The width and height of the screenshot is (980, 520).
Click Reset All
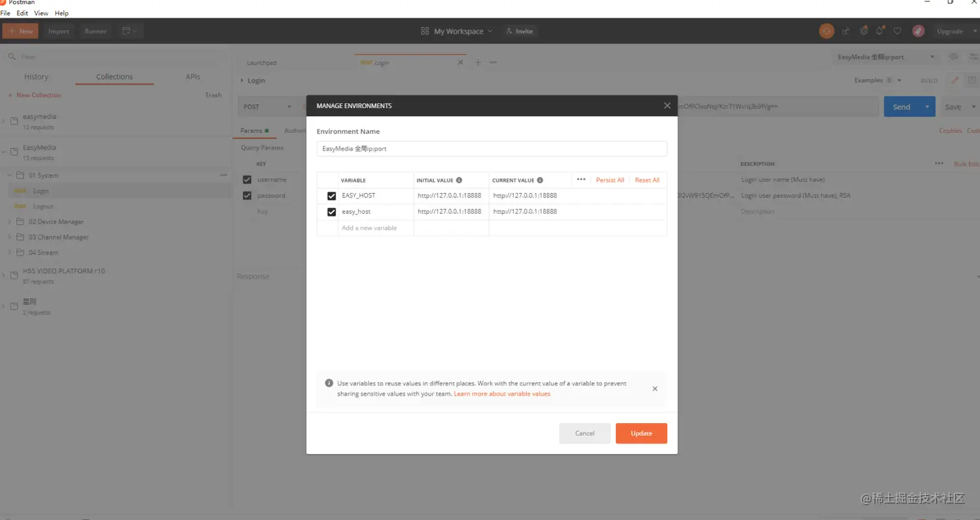647,180
